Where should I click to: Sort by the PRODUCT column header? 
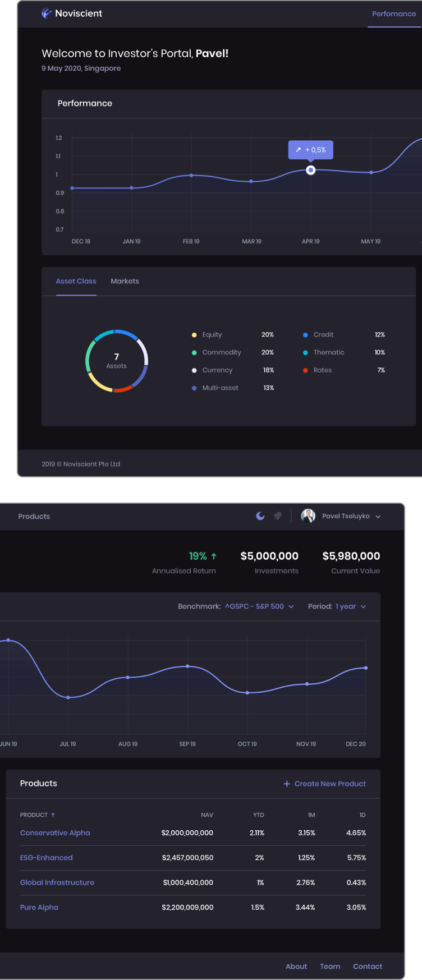click(38, 815)
